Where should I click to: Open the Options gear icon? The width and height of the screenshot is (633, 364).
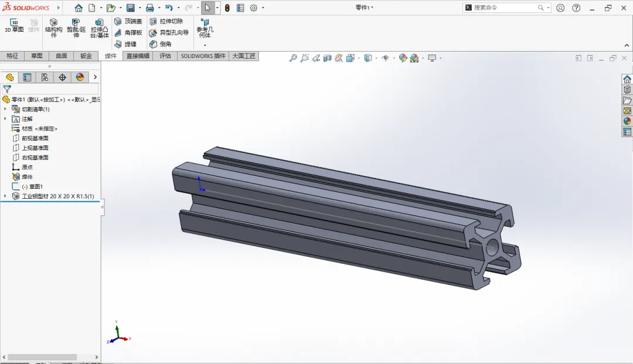pos(254,8)
